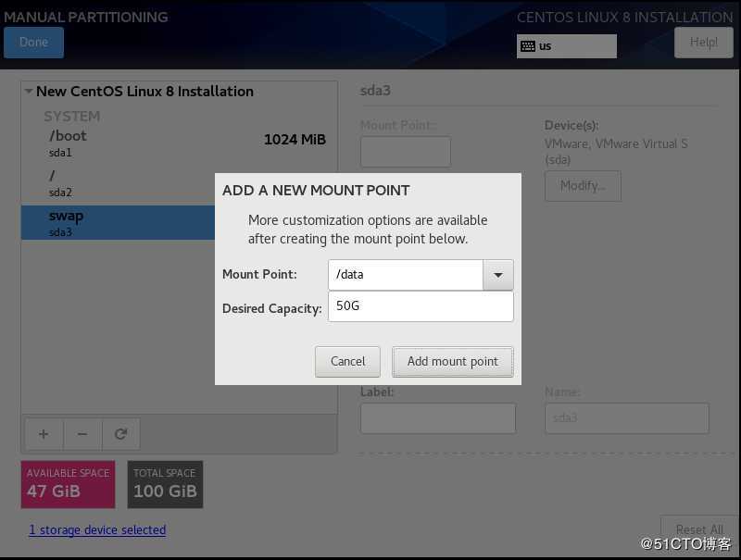Collapse New CentOS Linux 8 Installation tree
Image resolution: width=741 pixels, height=560 pixels.
point(29,91)
